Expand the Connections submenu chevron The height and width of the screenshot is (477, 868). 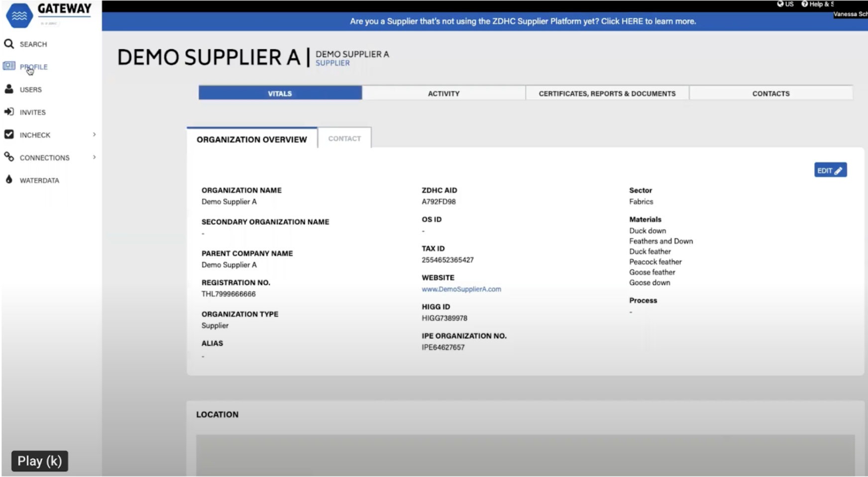click(x=94, y=157)
